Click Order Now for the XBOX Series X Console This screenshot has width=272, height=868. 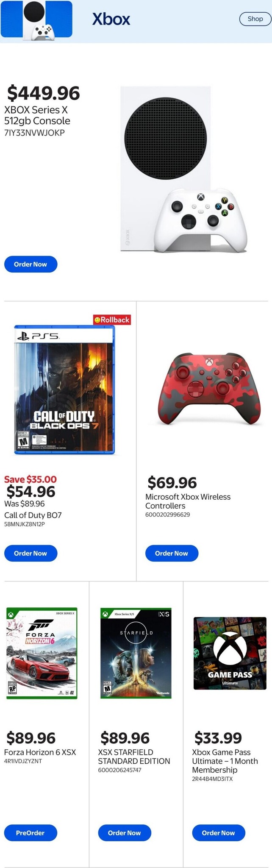[x=31, y=264]
